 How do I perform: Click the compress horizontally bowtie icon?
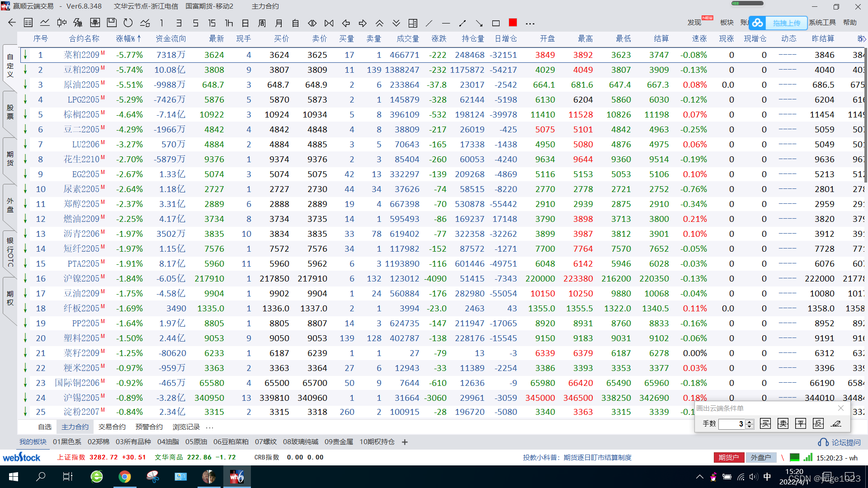(x=329, y=23)
